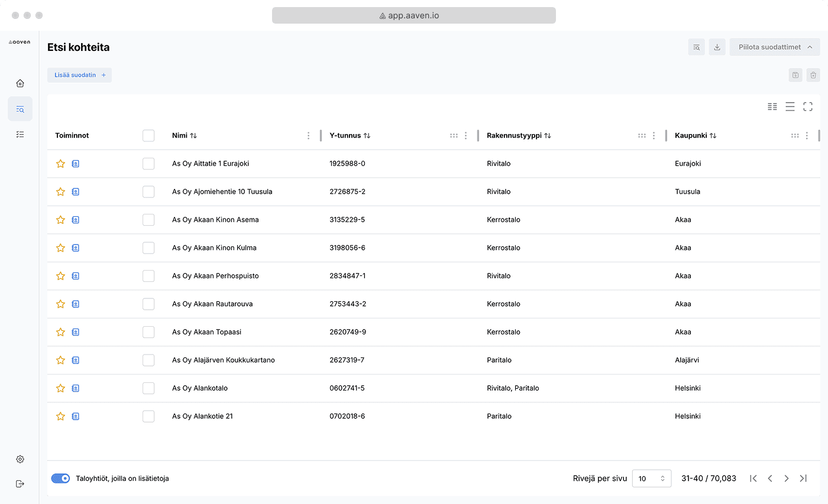Open the rows per page dropdown
Image resolution: width=828 pixels, height=504 pixels.
click(651, 479)
